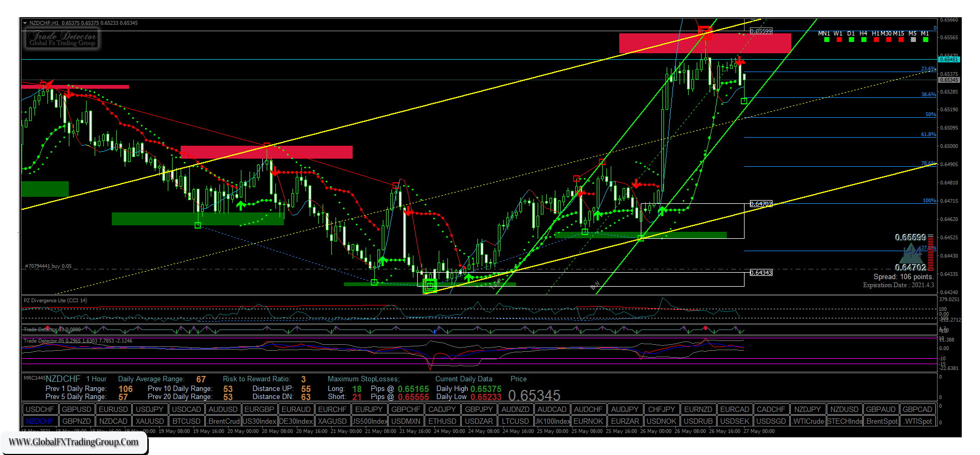
Task: Open WWW.GlobalFXTradingGroup.Com link
Action: (74, 442)
